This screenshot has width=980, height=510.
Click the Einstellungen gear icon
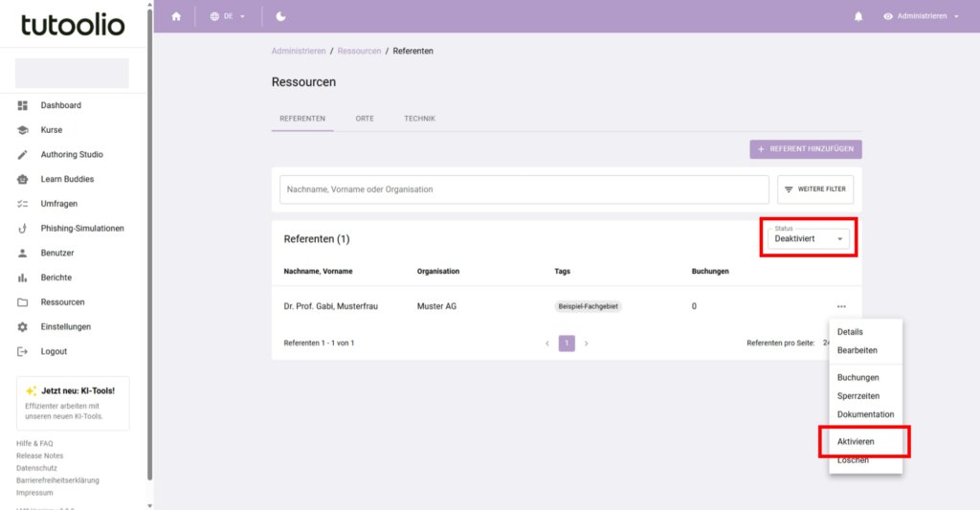pos(23,327)
